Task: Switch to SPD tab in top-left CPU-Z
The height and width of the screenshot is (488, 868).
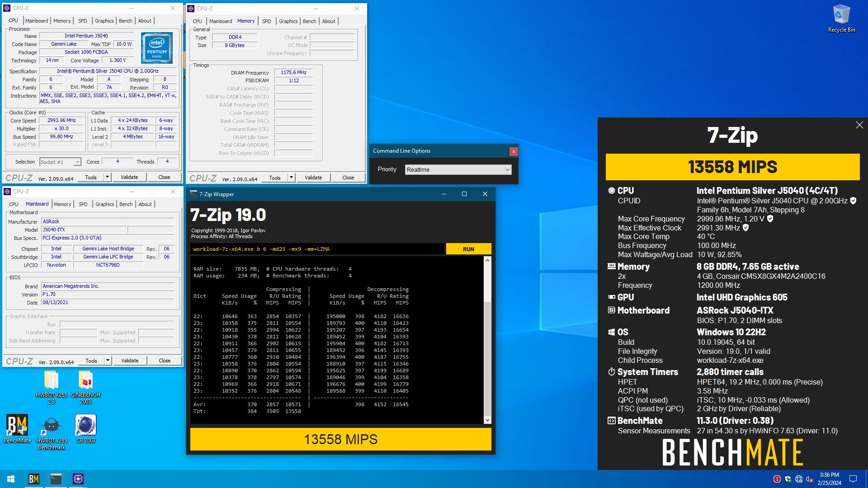Action: [x=83, y=21]
